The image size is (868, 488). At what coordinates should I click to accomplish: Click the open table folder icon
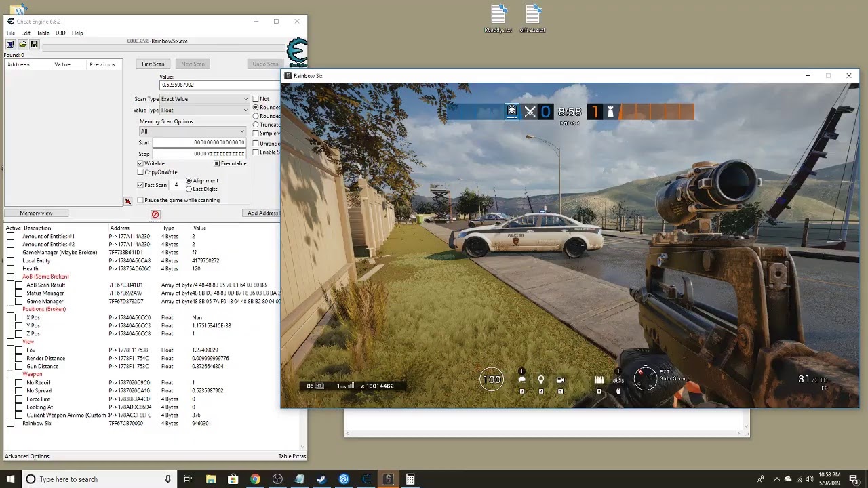pos(22,45)
